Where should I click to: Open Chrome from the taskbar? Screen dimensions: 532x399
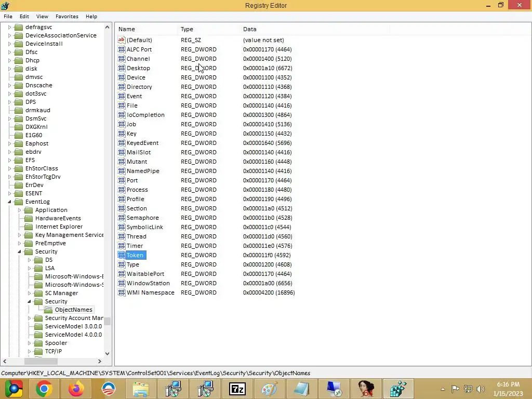tap(44, 389)
